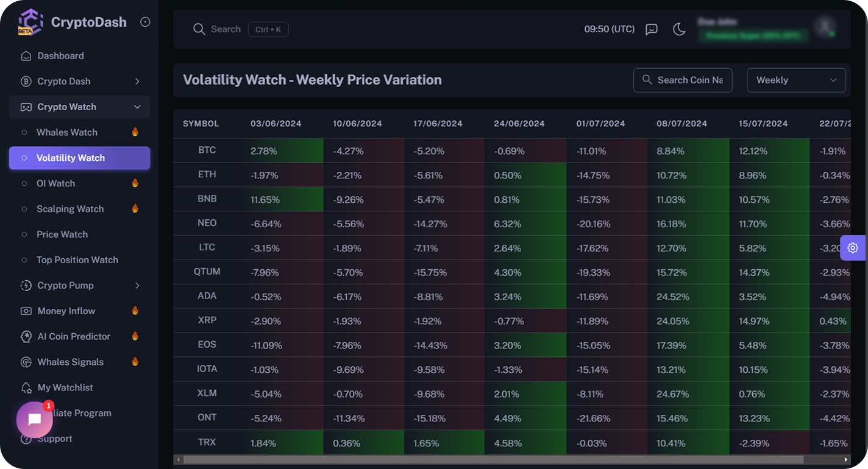Screen dimensions: 868x469
Task: Click the top bar Search field
Action: [x=226, y=29]
